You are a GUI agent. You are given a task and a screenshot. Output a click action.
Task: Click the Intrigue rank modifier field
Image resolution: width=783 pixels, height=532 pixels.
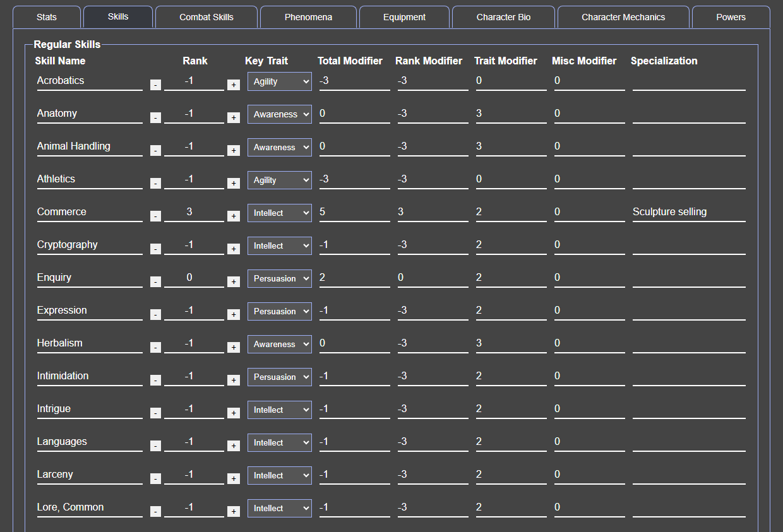(x=433, y=409)
